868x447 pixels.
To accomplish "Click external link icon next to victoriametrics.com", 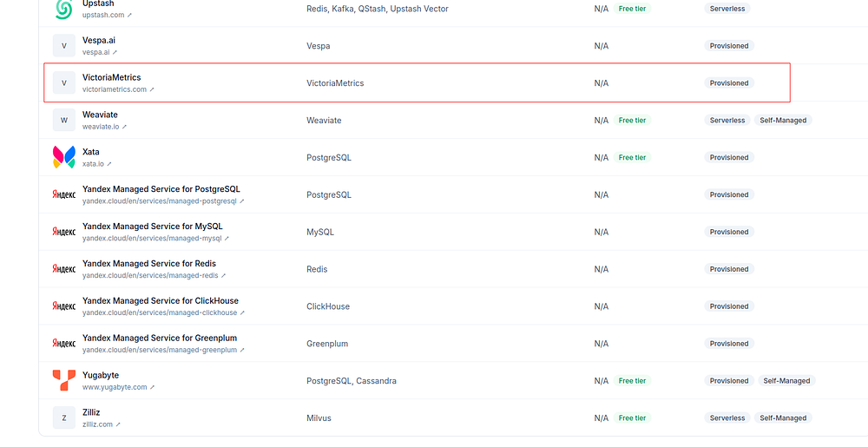I will (152, 89).
